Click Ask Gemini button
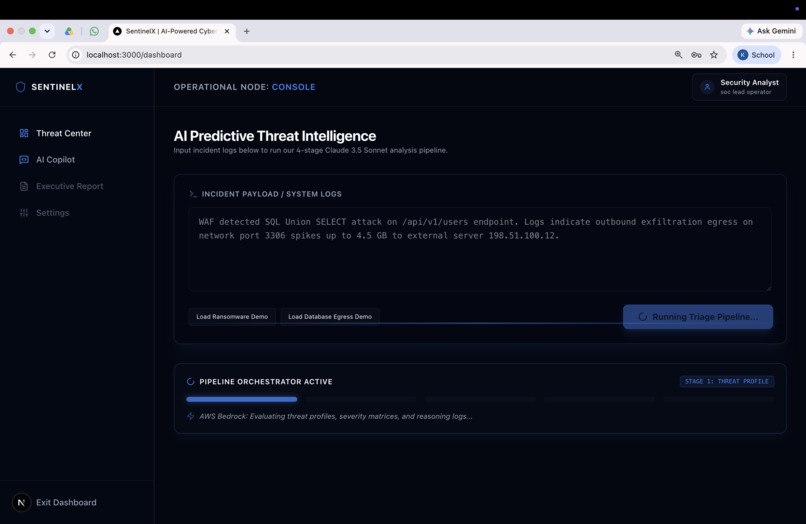 [x=771, y=31]
